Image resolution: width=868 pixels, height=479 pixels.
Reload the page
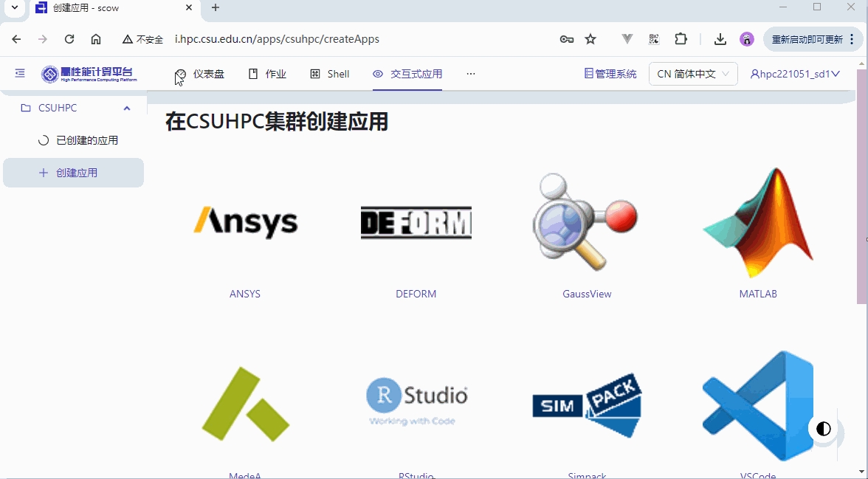click(69, 39)
